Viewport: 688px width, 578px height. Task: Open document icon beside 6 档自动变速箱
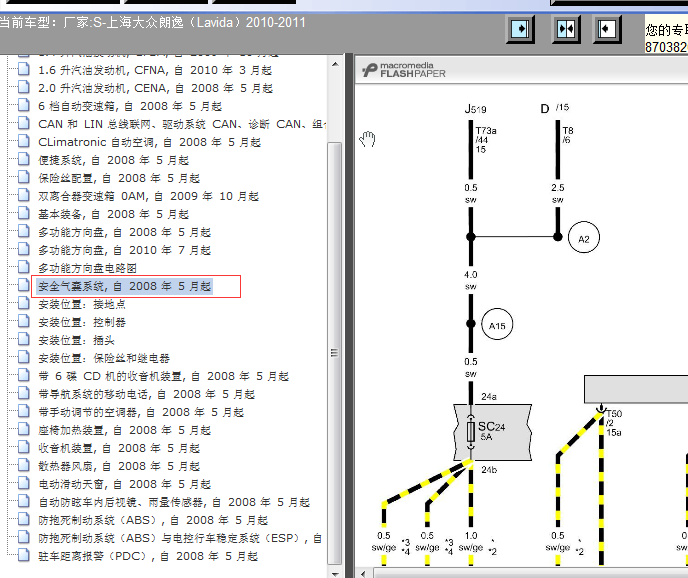(x=24, y=106)
